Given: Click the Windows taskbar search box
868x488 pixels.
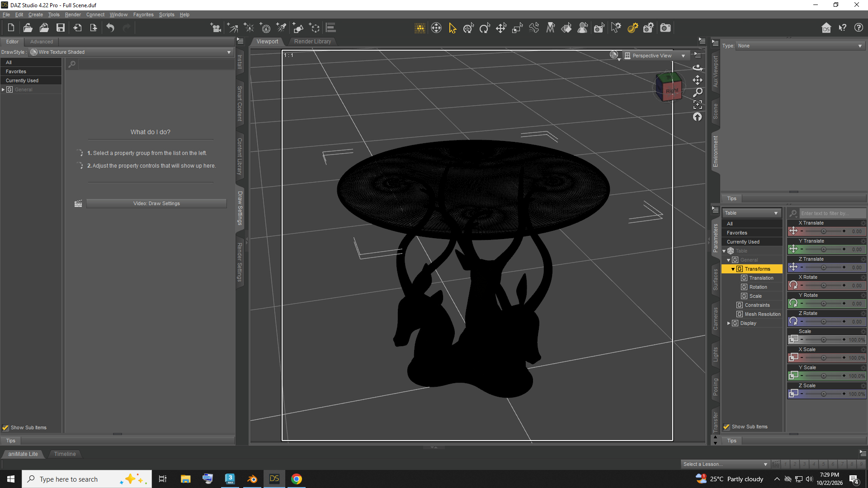Looking at the screenshot, I should tap(86, 479).
